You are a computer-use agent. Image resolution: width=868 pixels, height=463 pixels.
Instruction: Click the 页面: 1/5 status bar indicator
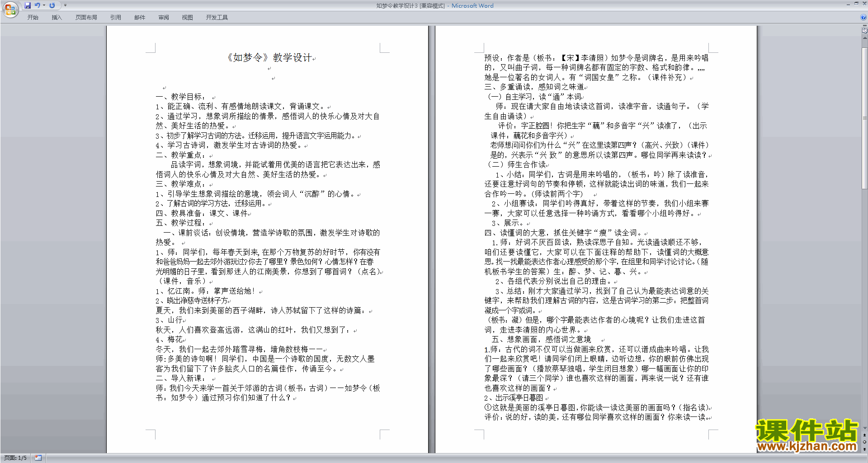click(x=15, y=458)
